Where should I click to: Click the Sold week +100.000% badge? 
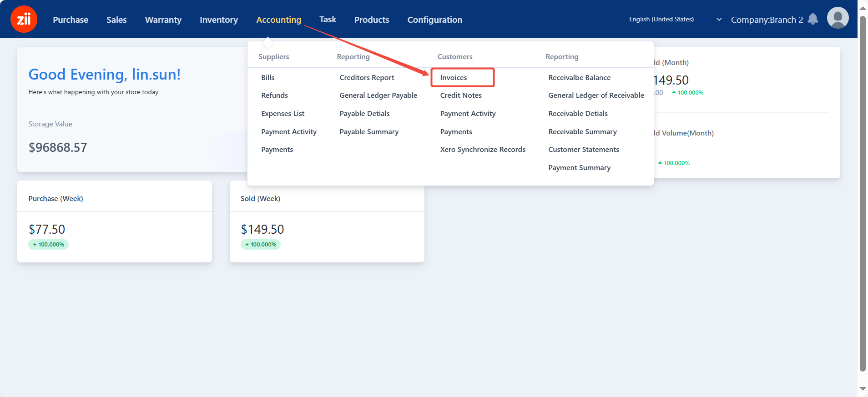coord(261,244)
